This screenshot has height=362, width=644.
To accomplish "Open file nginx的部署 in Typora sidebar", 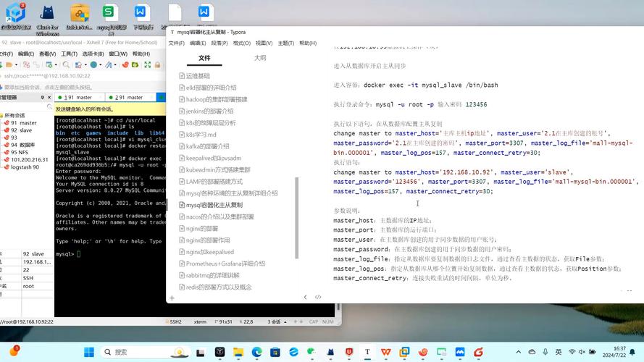I will tap(201, 228).
